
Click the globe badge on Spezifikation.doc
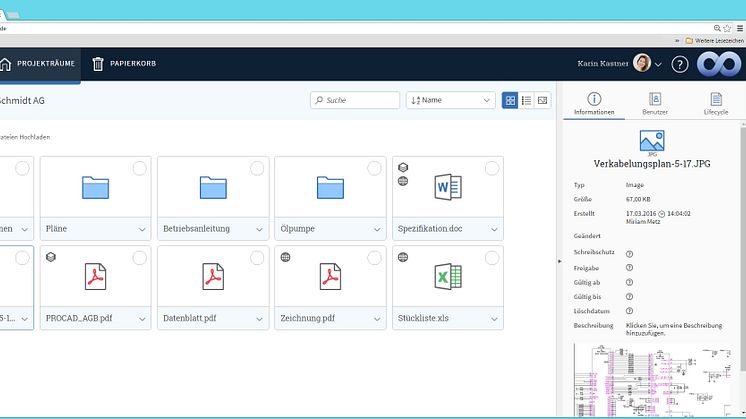point(403,181)
